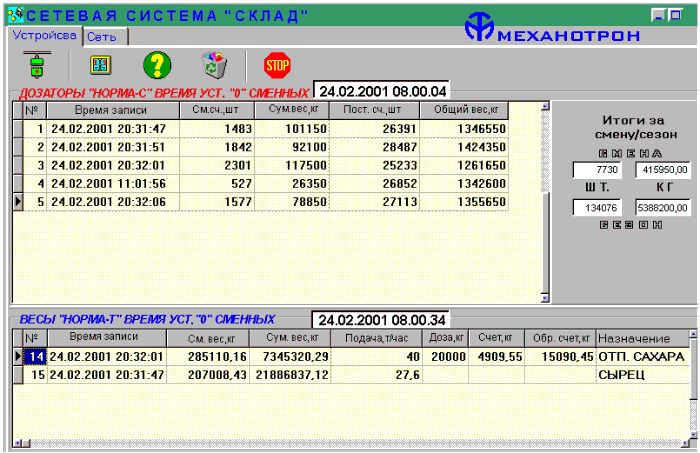Click the season weight field 5388200,00
The height and width of the screenshot is (453, 700).
tap(663, 208)
